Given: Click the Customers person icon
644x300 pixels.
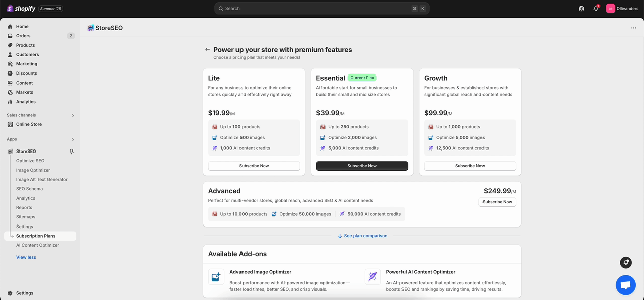Looking at the screenshot, I should [x=10, y=54].
